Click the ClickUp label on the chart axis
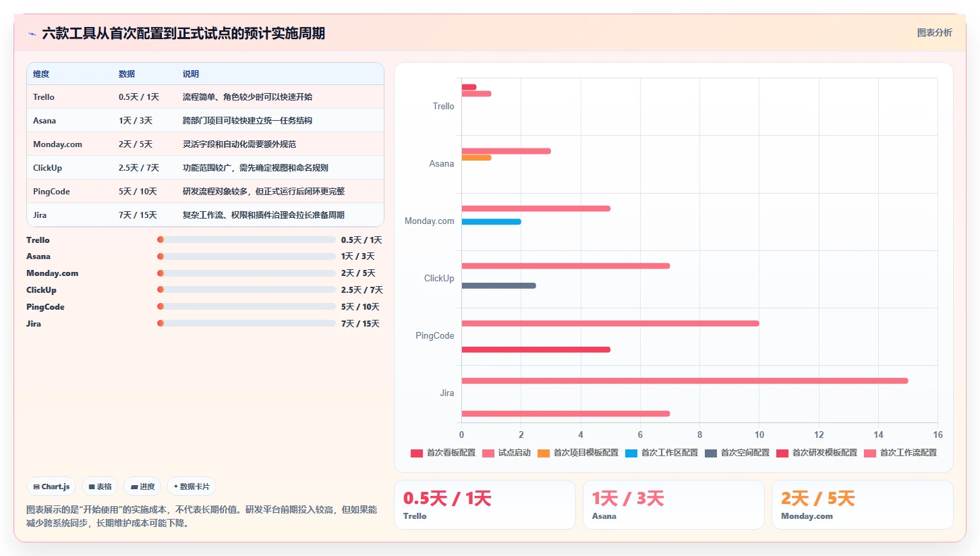The width and height of the screenshot is (980, 556). point(439,279)
